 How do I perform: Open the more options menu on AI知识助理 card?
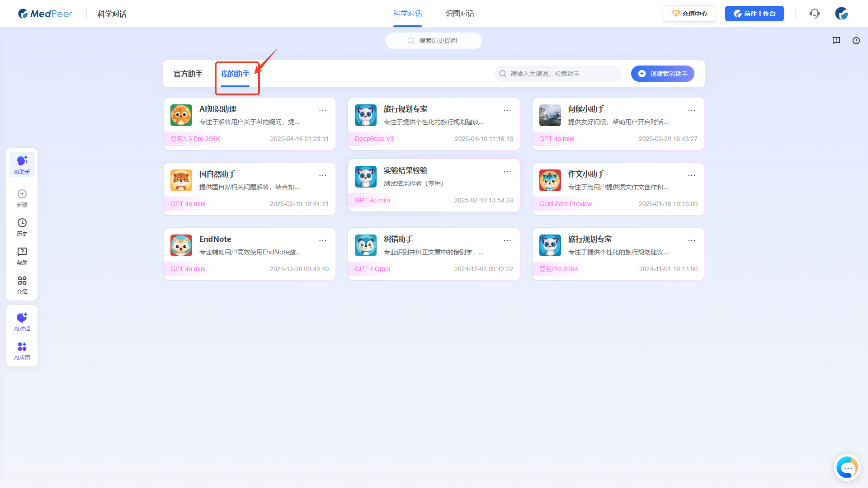(x=323, y=110)
